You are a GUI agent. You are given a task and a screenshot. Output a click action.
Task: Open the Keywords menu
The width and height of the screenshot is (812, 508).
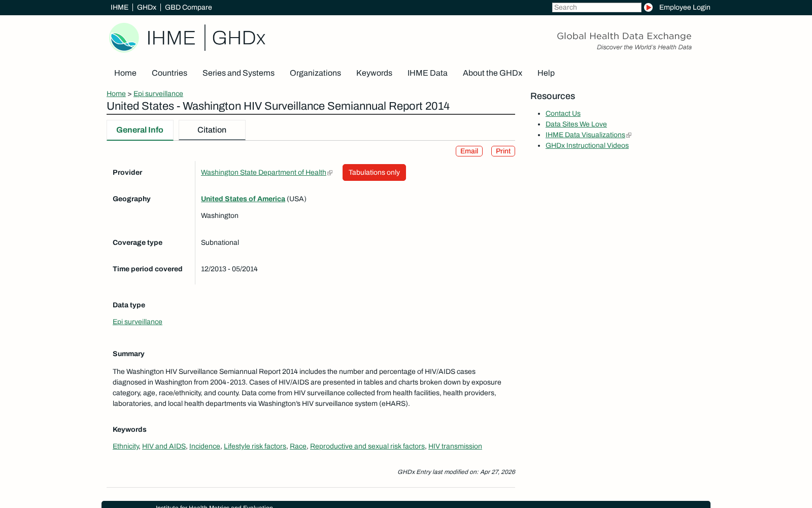coord(374,73)
